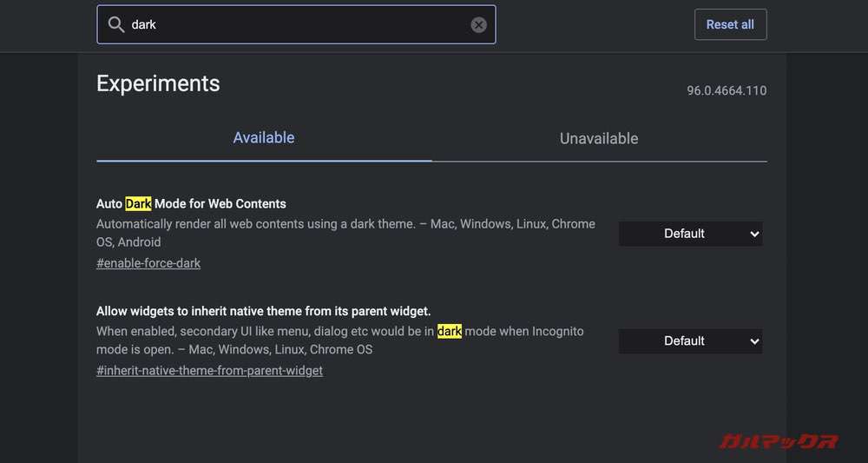Focus the search flags field containing "dark"
Image resolution: width=868 pixels, height=463 pixels.
[x=295, y=24]
